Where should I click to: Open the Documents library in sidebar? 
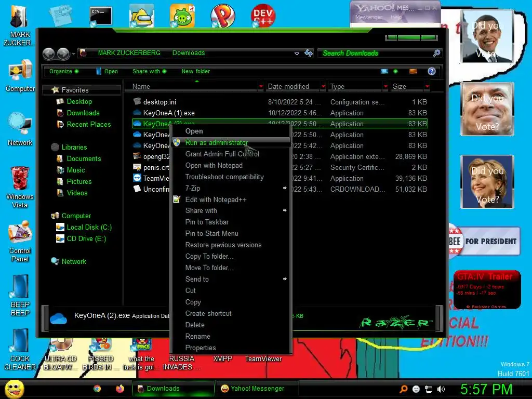pyautogui.click(x=79, y=159)
